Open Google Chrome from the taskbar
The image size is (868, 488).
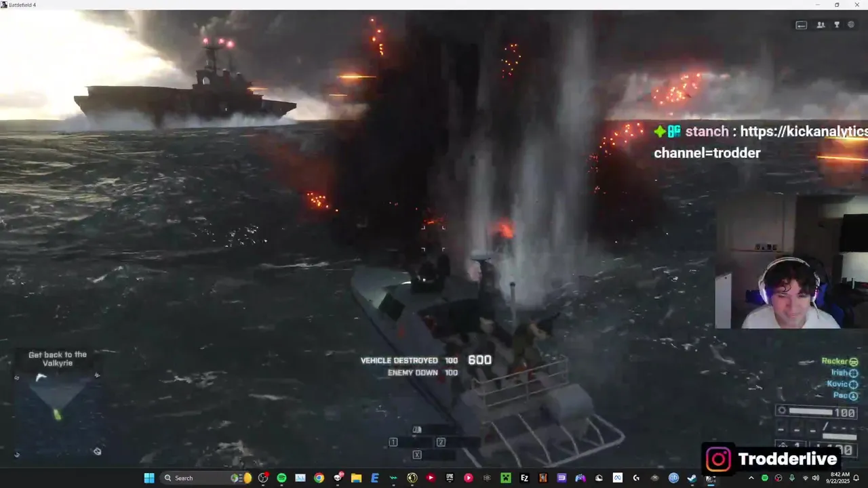pyautogui.click(x=319, y=478)
